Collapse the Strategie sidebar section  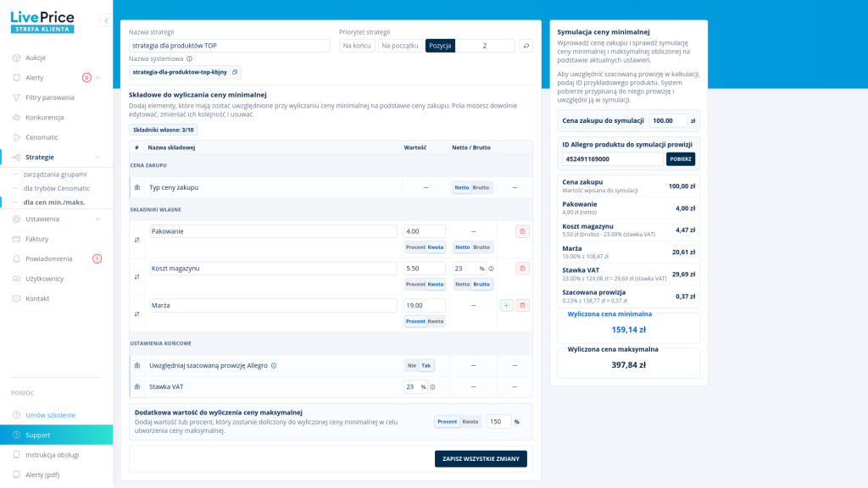click(x=98, y=157)
